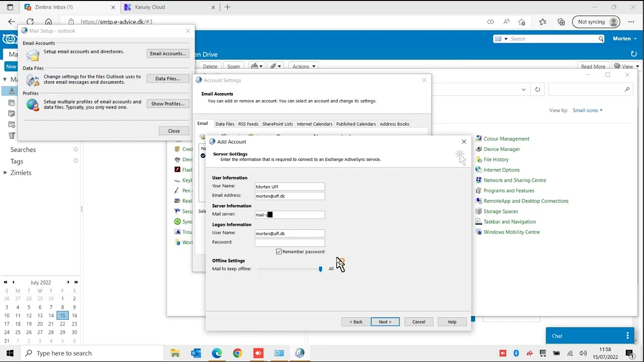The image size is (644, 362).
Task: Open the taskbar notification center
Action: [629, 353]
